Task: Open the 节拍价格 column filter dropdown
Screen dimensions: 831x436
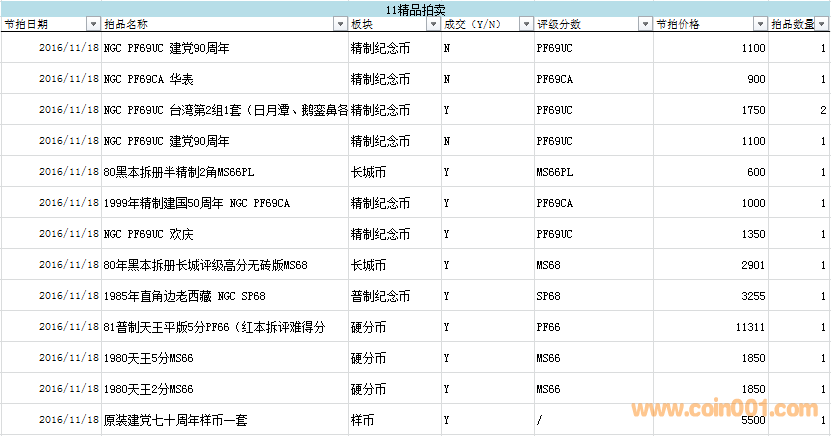Action: click(x=760, y=23)
